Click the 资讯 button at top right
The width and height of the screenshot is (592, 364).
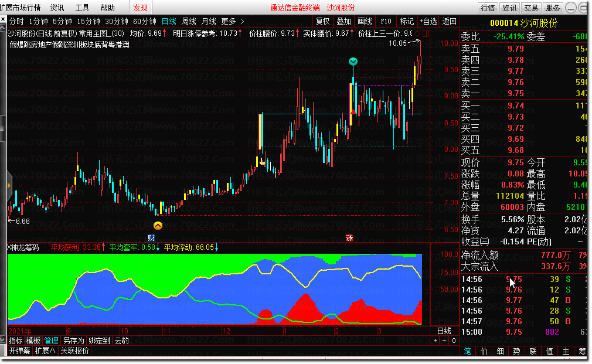[510, 8]
